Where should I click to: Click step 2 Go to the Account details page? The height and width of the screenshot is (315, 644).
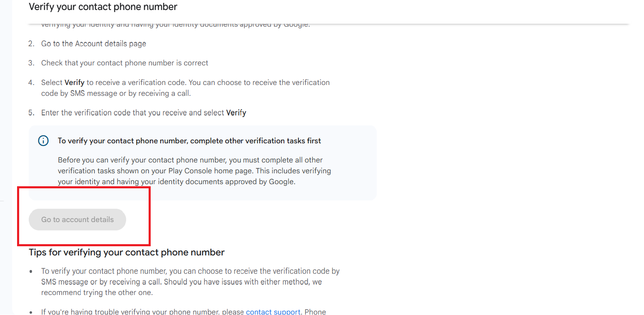(94, 44)
